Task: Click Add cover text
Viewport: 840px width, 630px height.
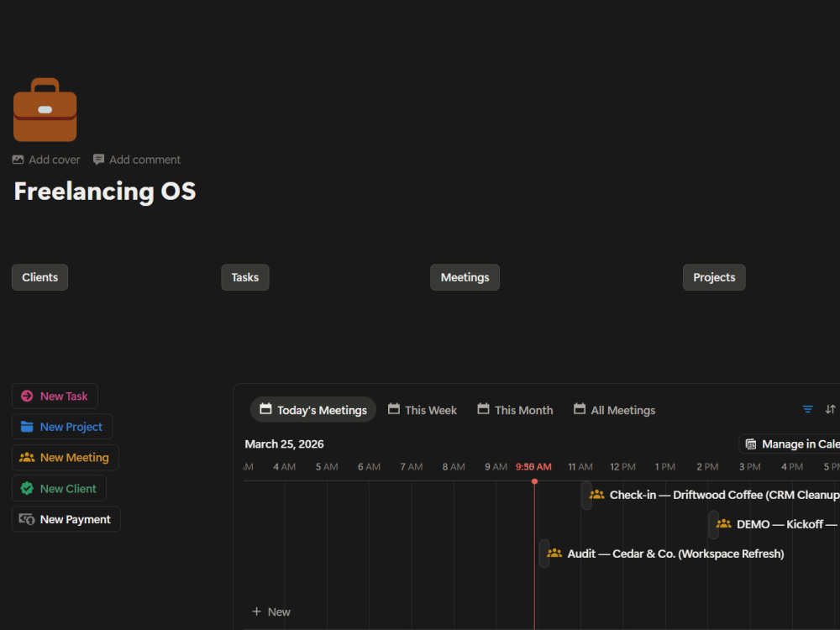Action: [54, 160]
